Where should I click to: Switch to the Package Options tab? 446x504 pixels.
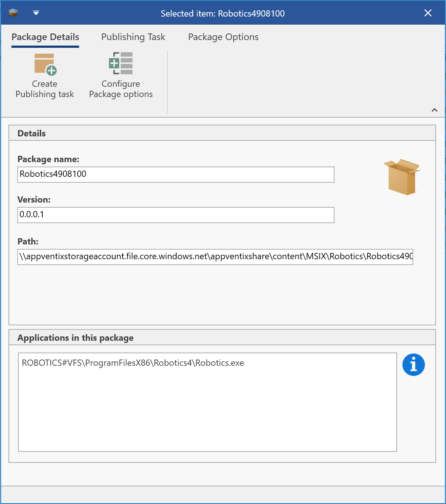(223, 37)
